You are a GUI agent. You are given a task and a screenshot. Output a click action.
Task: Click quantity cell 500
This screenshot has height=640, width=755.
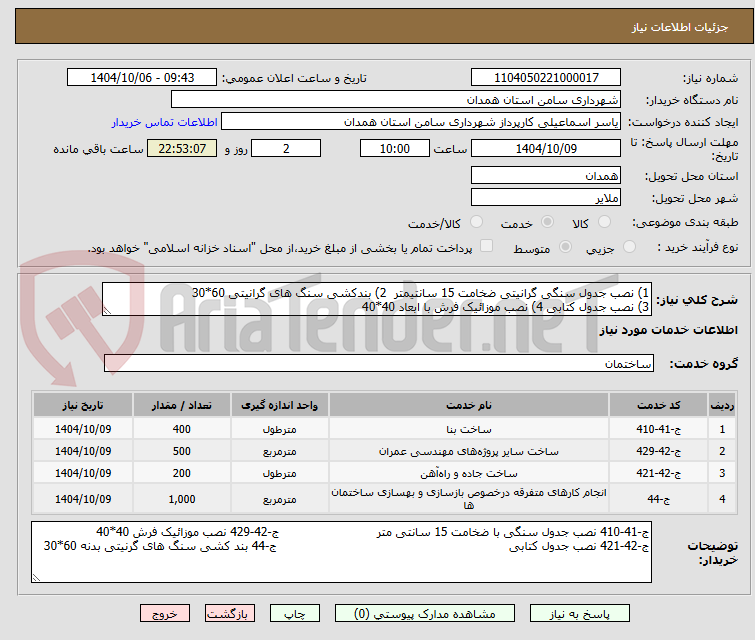(182, 451)
